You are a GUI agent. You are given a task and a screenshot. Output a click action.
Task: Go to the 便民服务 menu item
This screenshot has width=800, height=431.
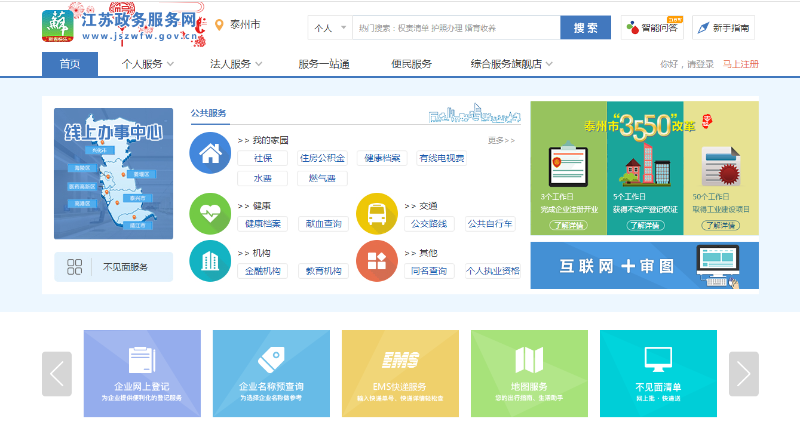(x=410, y=64)
